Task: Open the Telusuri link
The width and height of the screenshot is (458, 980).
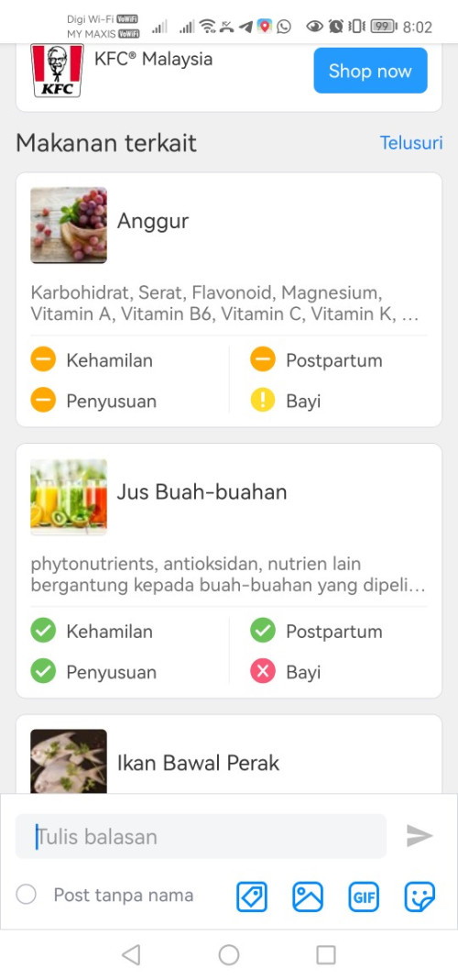Action: (411, 143)
